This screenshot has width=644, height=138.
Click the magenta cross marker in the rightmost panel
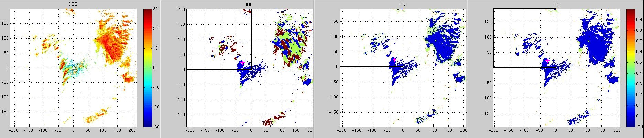point(548,60)
